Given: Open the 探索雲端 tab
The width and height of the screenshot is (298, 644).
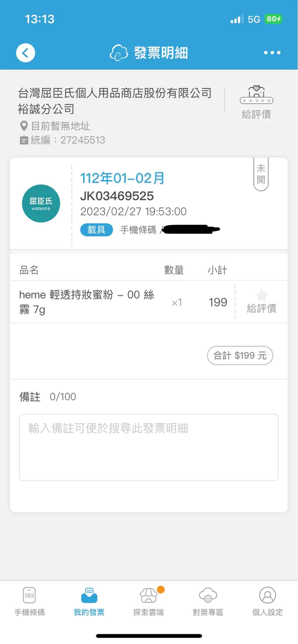Looking at the screenshot, I should (x=148, y=601).
